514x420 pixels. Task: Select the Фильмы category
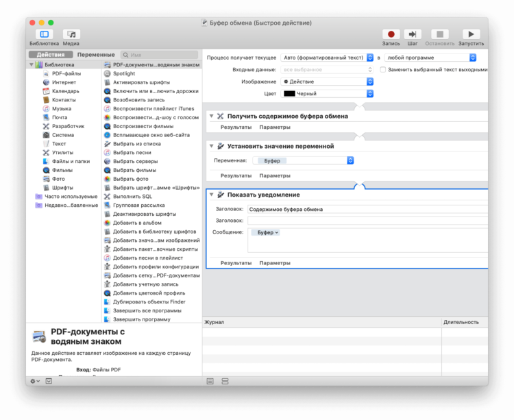[x=62, y=171]
